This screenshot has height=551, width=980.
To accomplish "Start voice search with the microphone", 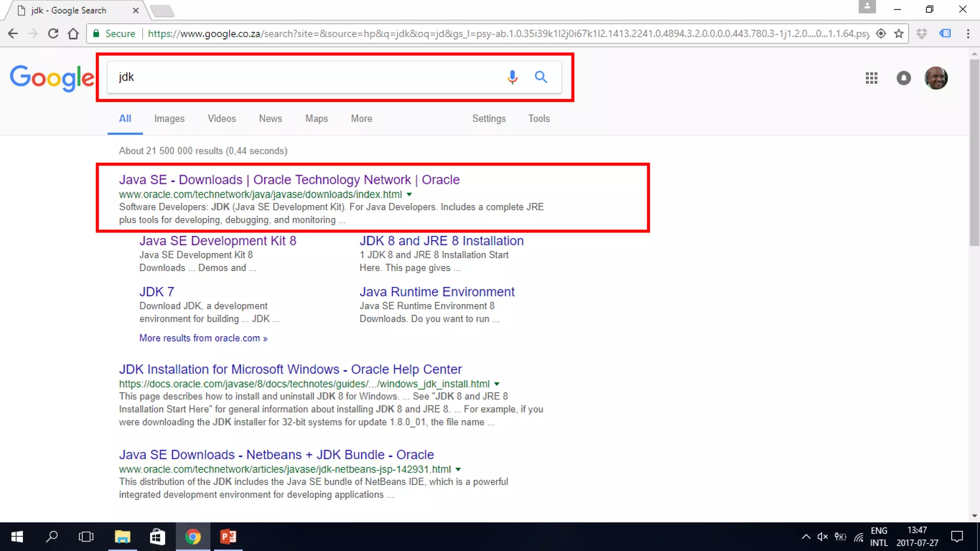I will 512,77.
